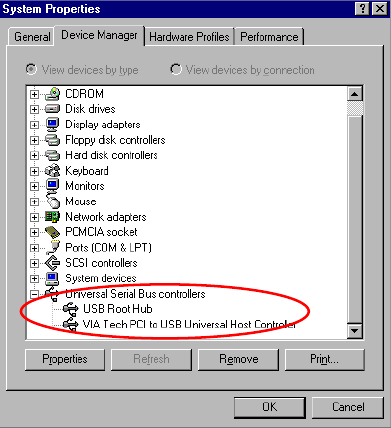The image size is (391, 428).
Task: Click the Properties button
Action: click(x=65, y=359)
